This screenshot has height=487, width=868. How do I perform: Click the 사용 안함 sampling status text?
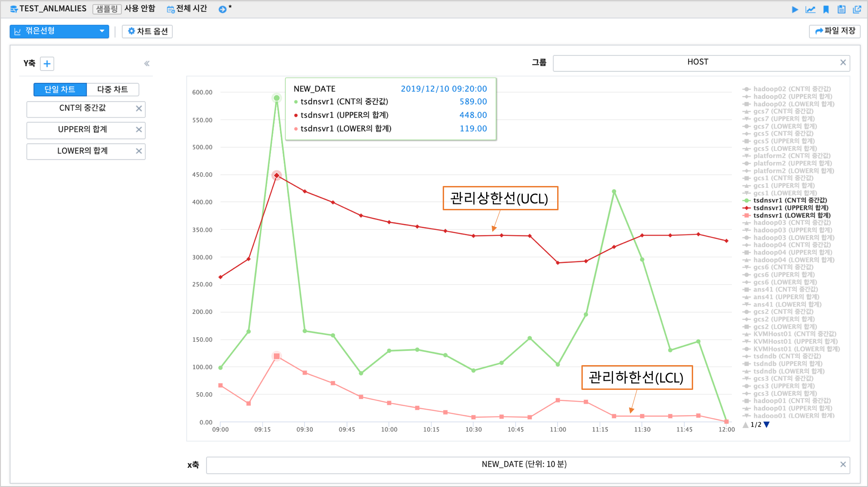(x=140, y=9)
